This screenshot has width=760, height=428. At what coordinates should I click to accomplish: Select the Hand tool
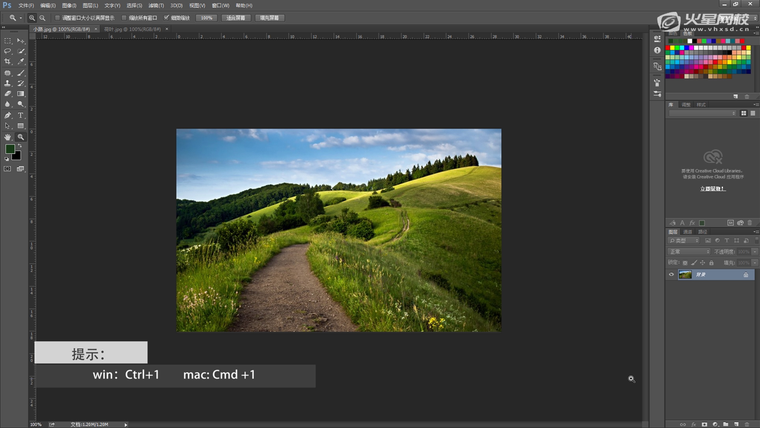pyautogui.click(x=8, y=137)
